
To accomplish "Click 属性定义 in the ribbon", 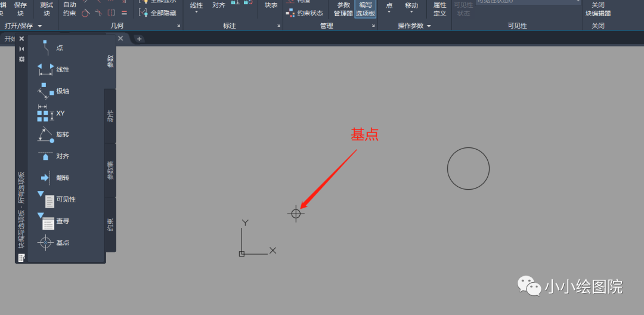I will 440,9.
